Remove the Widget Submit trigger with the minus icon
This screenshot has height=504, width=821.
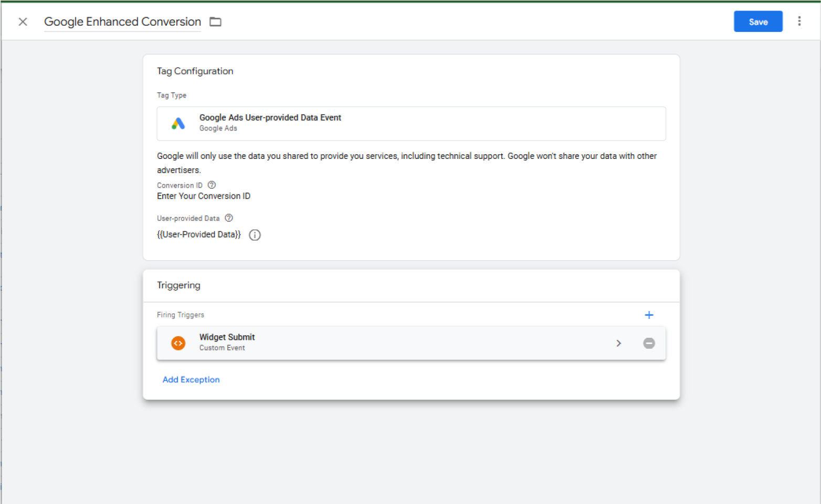coord(649,343)
